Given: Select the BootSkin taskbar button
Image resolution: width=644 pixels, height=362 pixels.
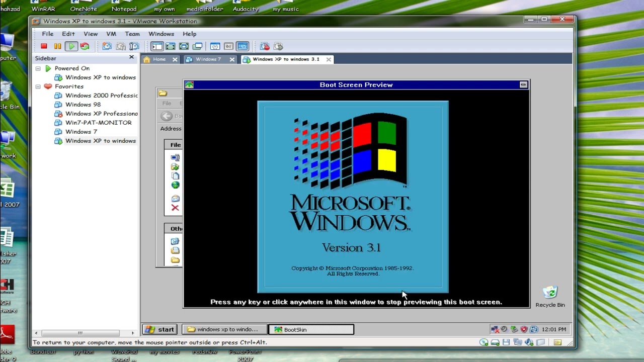Looking at the screenshot, I should point(311,329).
